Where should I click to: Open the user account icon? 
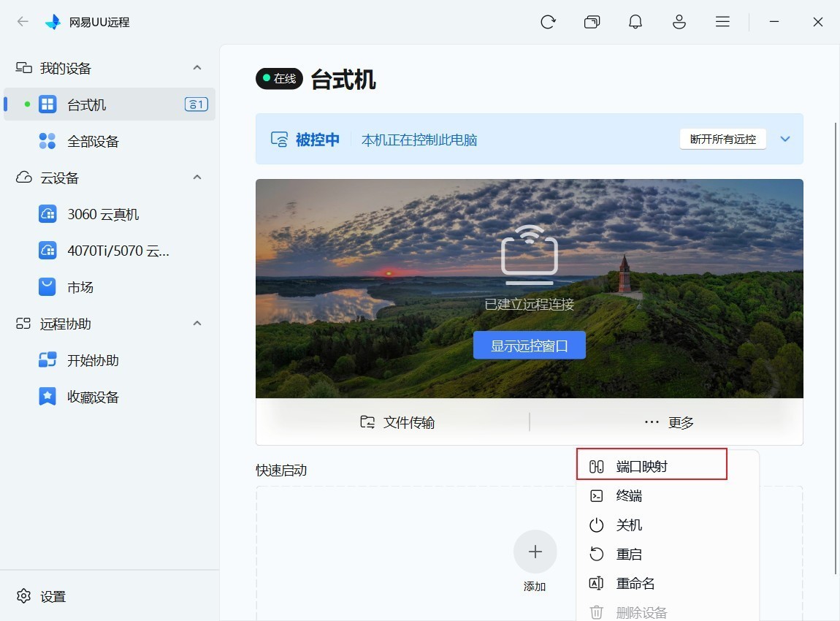pos(679,22)
